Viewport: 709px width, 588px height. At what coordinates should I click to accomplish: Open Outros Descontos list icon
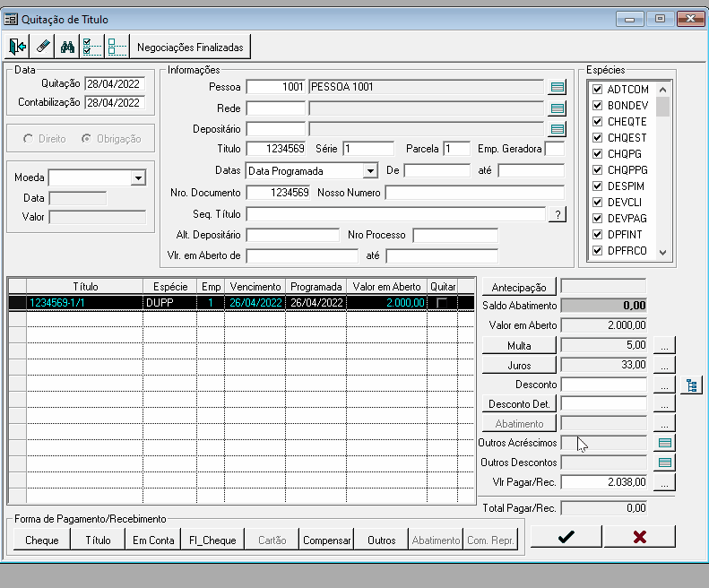pos(664,463)
